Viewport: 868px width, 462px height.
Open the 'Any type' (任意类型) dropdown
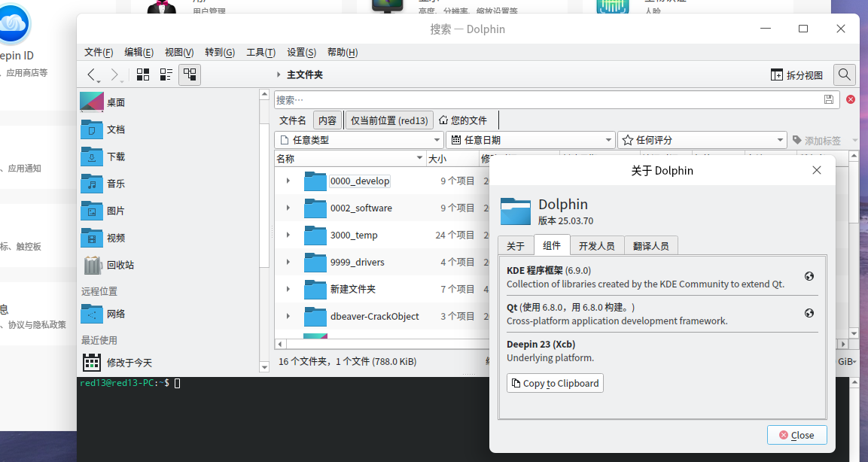coord(359,140)
